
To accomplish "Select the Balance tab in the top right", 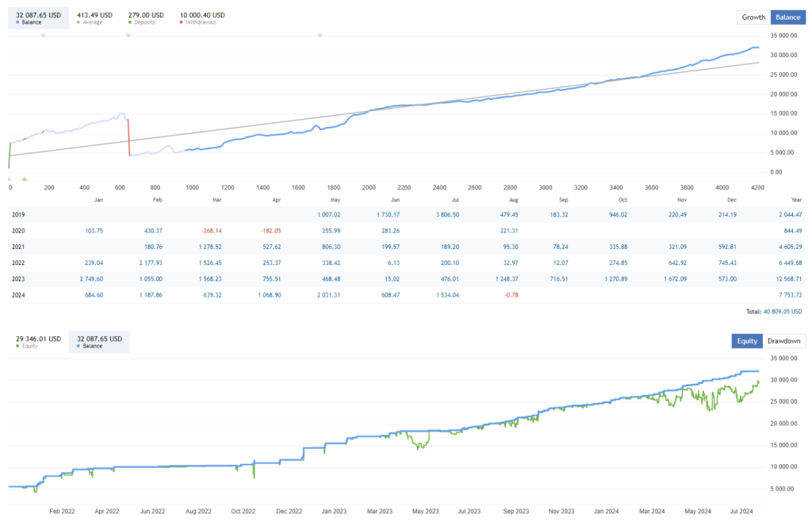I will [x=787, y=17].
